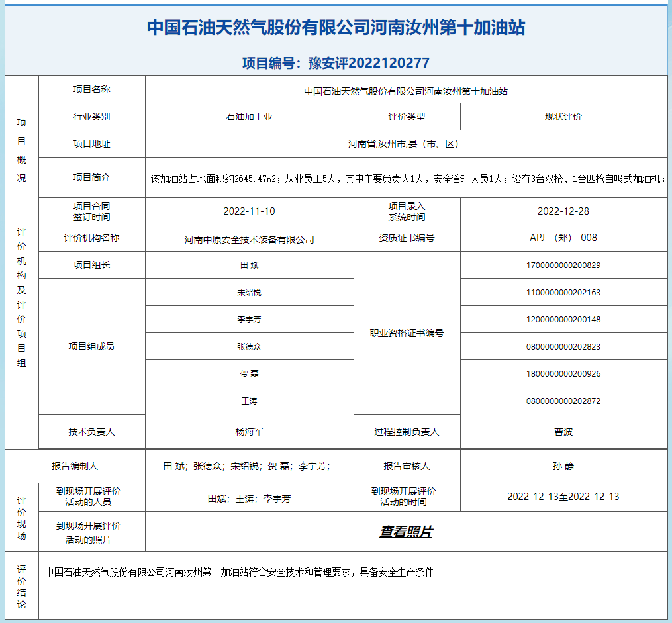Click the 过程控制负责人 label
This screenshot has height=623, width=672.
point(407,432)
